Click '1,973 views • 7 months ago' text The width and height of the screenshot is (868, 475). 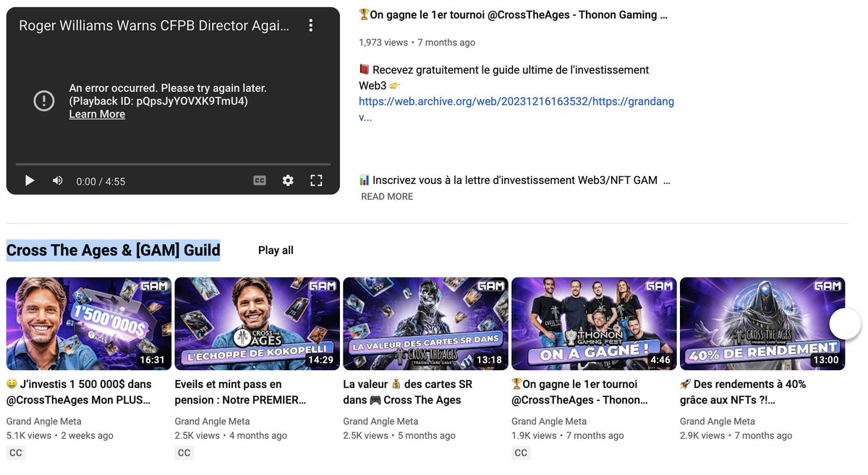pyautogui.click(x=417, y=43)
